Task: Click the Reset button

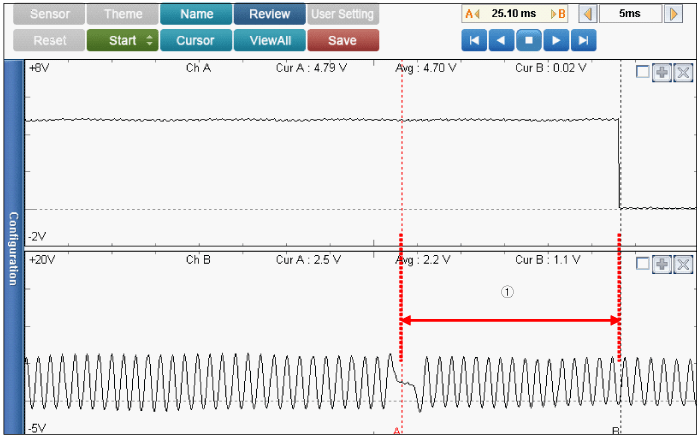Action: 49,41
